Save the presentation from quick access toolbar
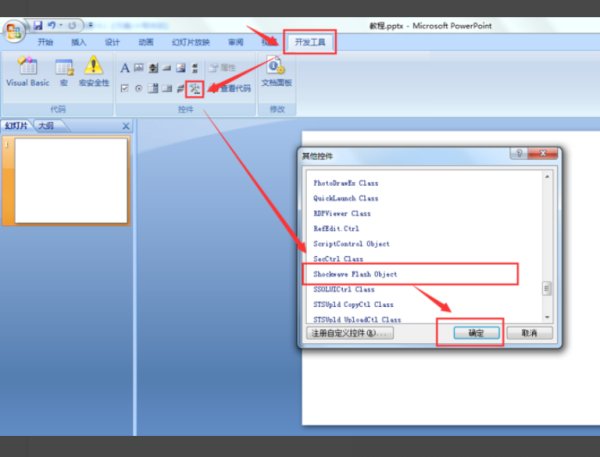This screenshot has height=457, width=600. pyautogui.click(x=38, y=26)
